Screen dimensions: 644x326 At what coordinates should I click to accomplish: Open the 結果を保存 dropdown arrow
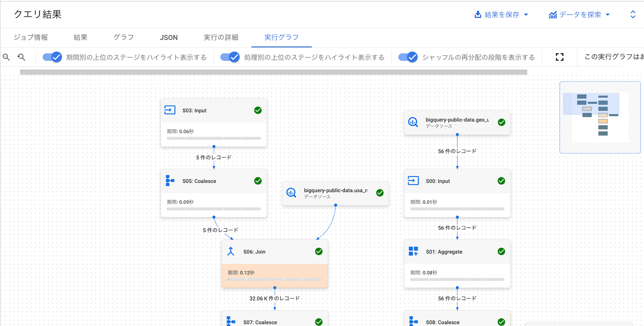tap(526, 14)
